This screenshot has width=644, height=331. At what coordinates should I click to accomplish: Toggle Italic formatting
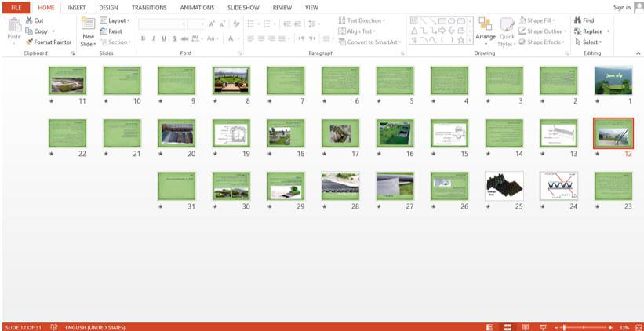click(153, 38)
